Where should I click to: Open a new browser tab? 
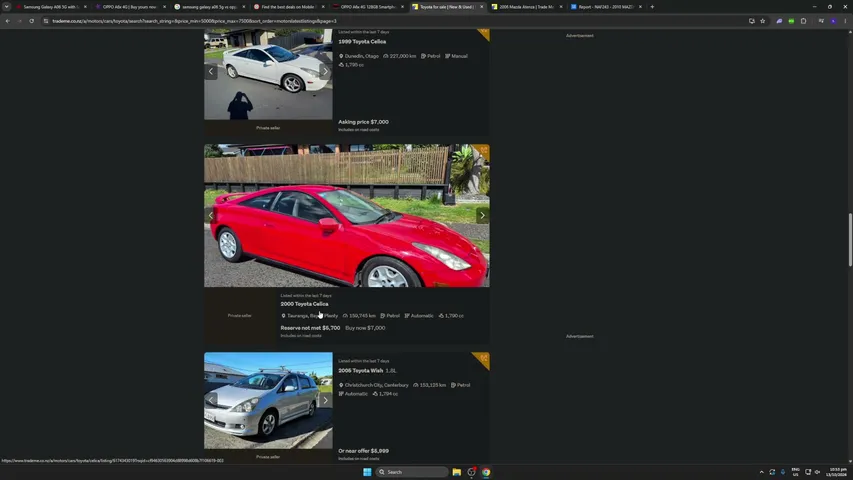tap(652, 7)
